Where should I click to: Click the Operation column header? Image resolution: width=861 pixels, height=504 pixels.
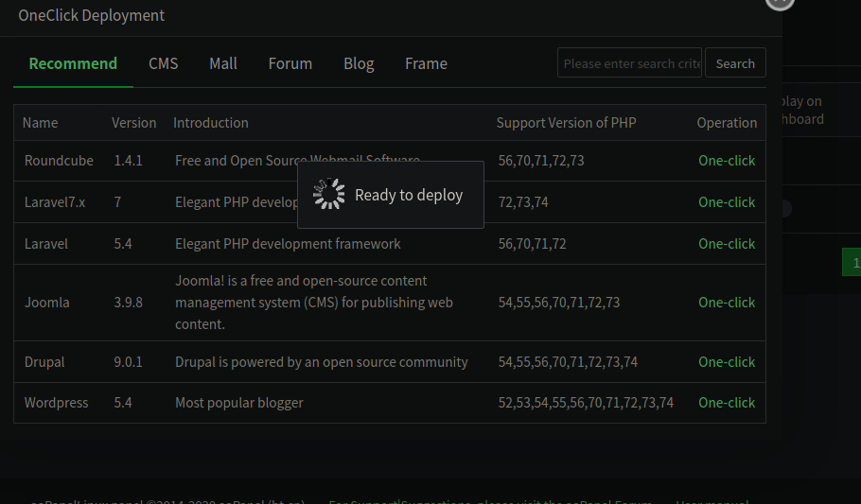pyautogui.click(x=727, y=123)
